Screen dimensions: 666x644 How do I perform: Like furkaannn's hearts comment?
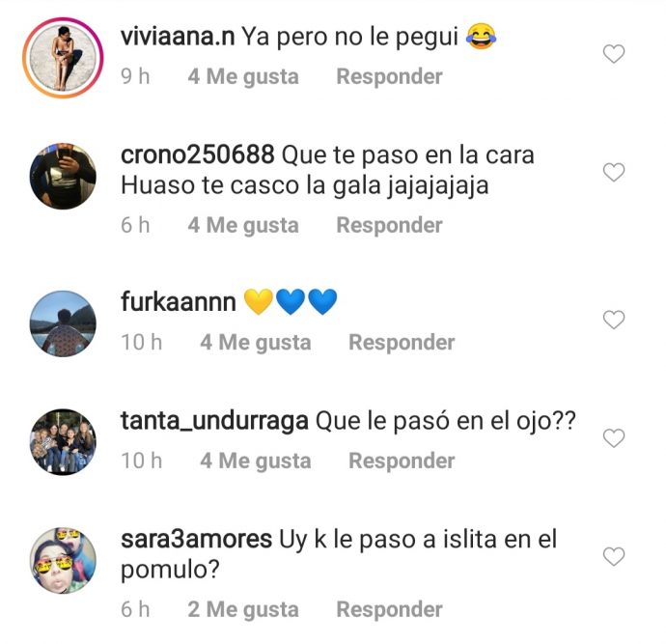[x=614, y=320]
